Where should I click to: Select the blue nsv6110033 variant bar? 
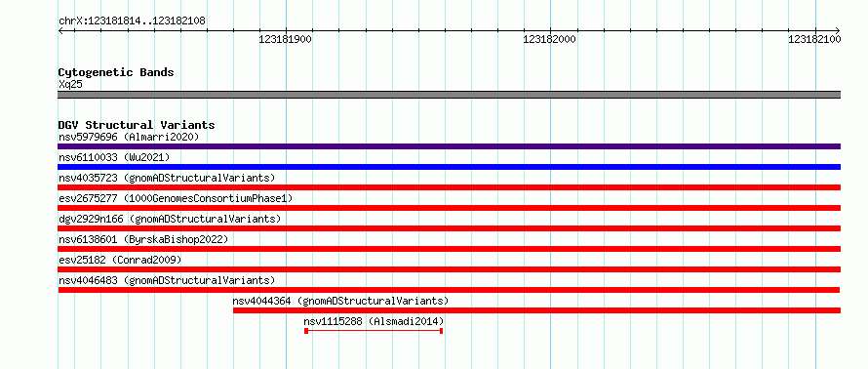click(x=449, y=167)
